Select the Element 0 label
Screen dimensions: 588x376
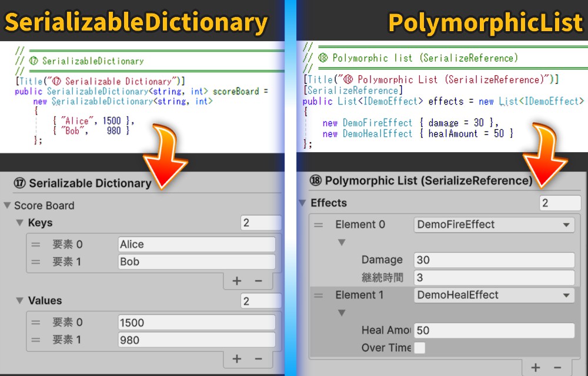(360, 224)
